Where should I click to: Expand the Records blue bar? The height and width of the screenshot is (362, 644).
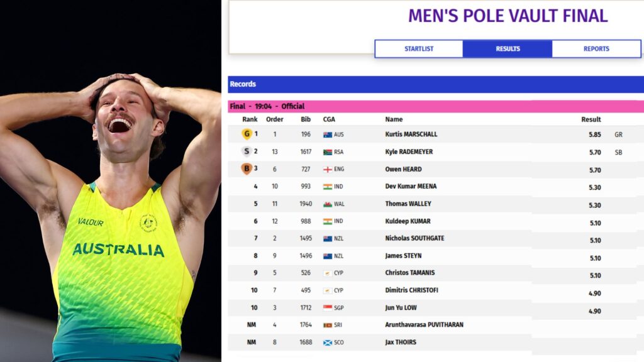click(436, 84)
